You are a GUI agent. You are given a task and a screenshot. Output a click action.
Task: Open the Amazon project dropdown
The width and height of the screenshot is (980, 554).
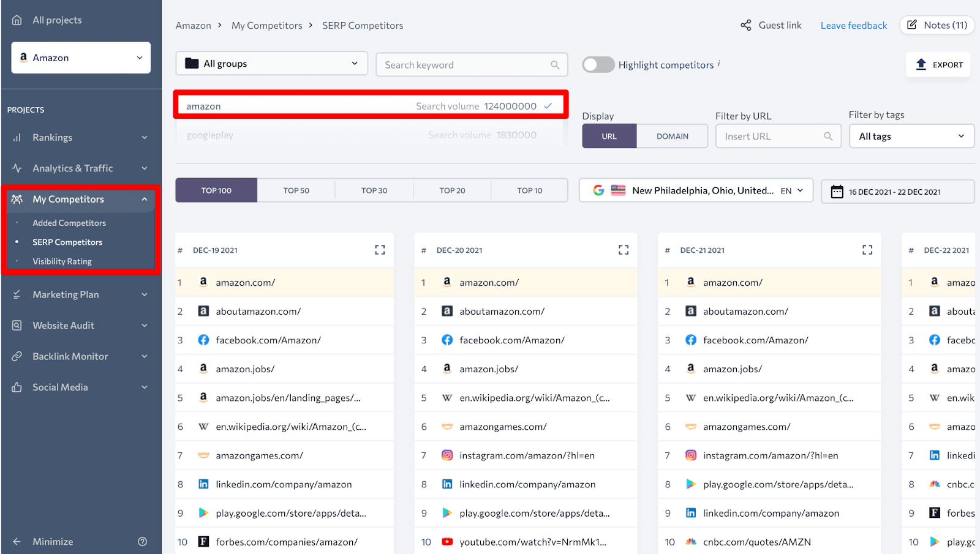point(81,58)
